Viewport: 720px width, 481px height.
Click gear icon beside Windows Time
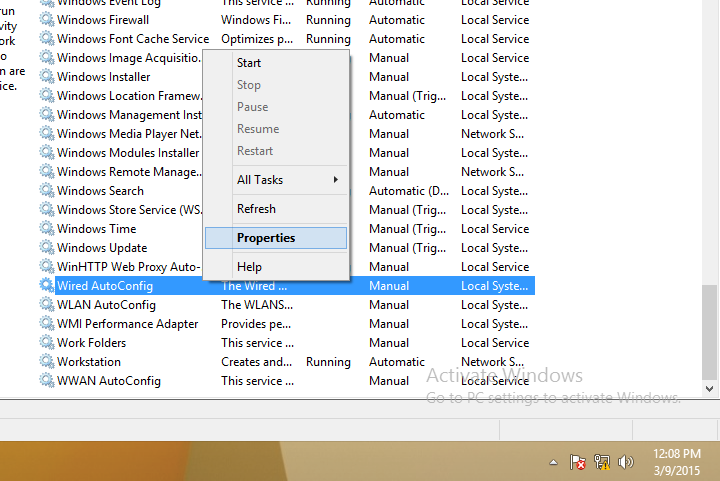coord(46,229)
